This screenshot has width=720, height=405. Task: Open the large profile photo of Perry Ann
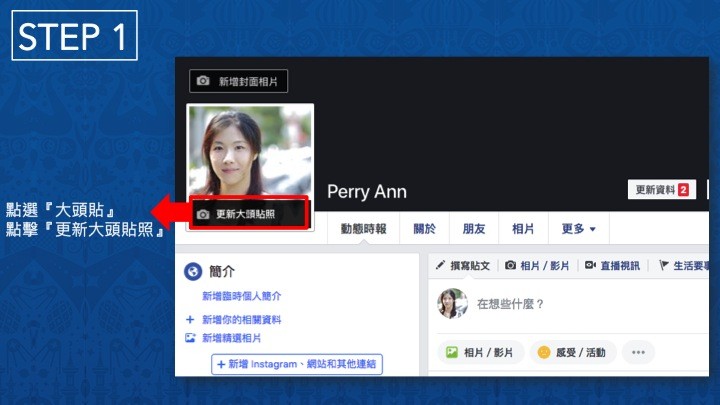tap(250, 151)
